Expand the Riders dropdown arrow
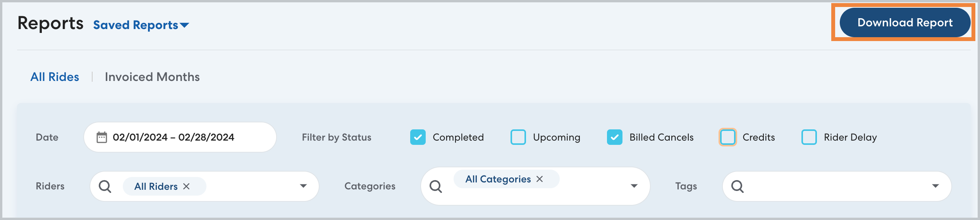This screenshot has width=980, height=220. click(x=303, y=186)
